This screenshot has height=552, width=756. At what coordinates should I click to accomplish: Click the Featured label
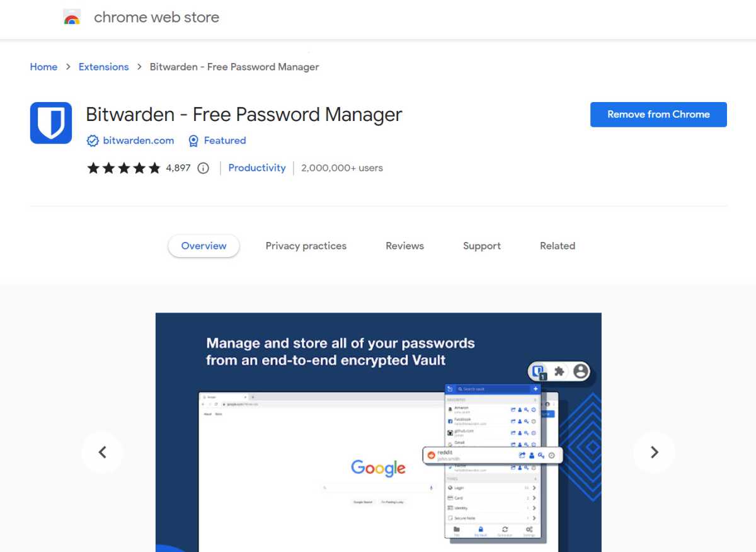point(225,141)
